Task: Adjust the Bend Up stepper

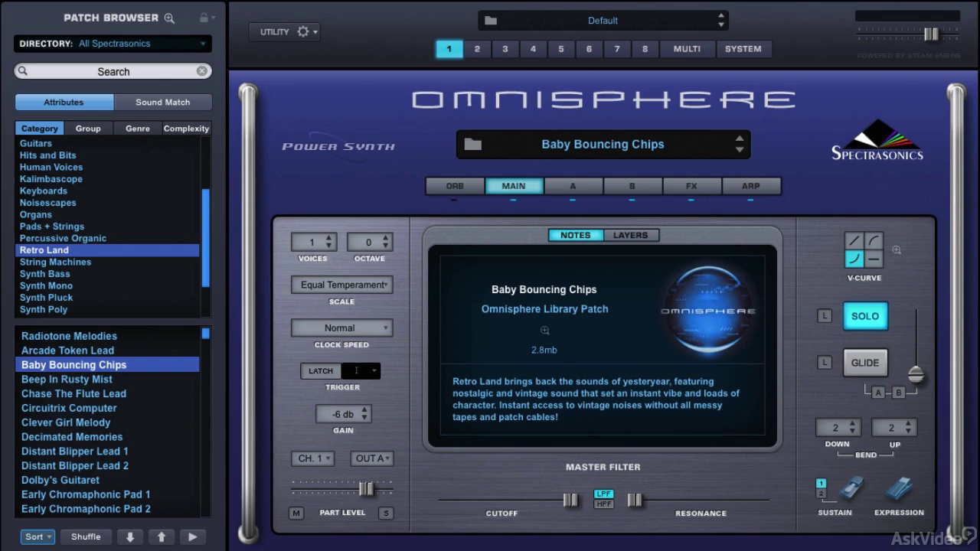Action: tap(910, 428)
